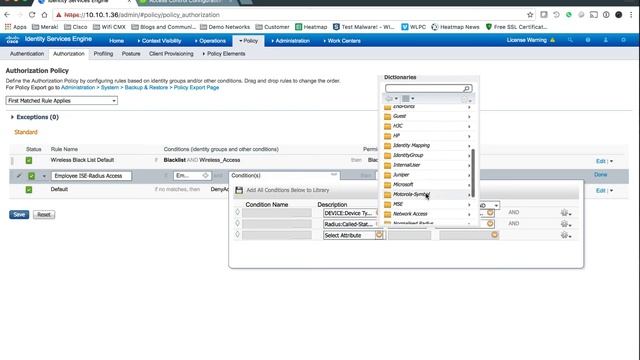Open the Policy Elements submenu
This screenshot has width=640, height=360.
(x=224, y=53)
